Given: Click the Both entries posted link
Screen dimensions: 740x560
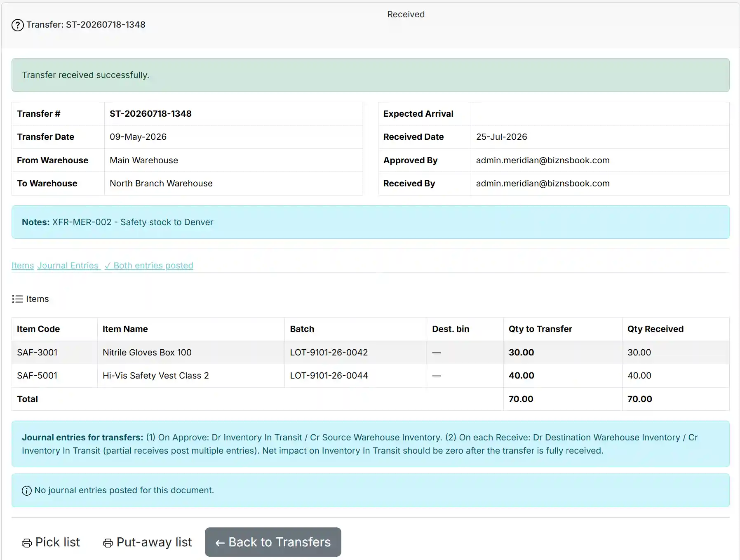Looking at the screenshot, I should click(x=149, y=266).
